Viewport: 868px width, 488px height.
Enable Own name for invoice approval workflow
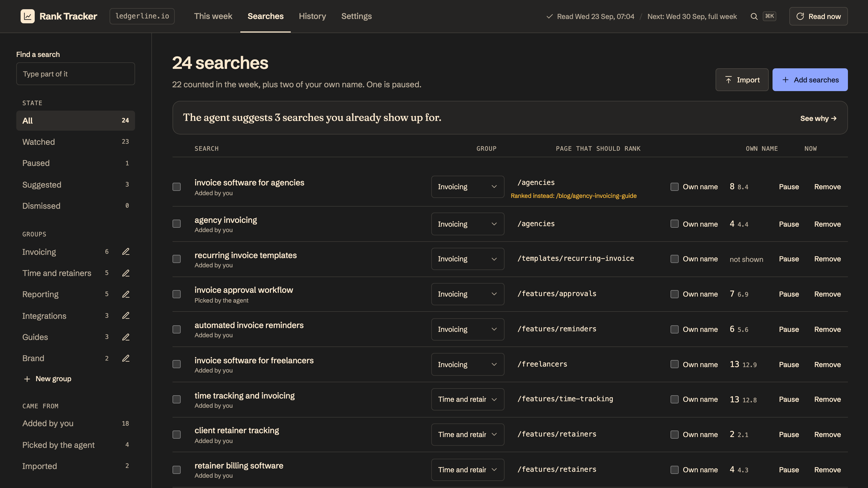[675, 294]
